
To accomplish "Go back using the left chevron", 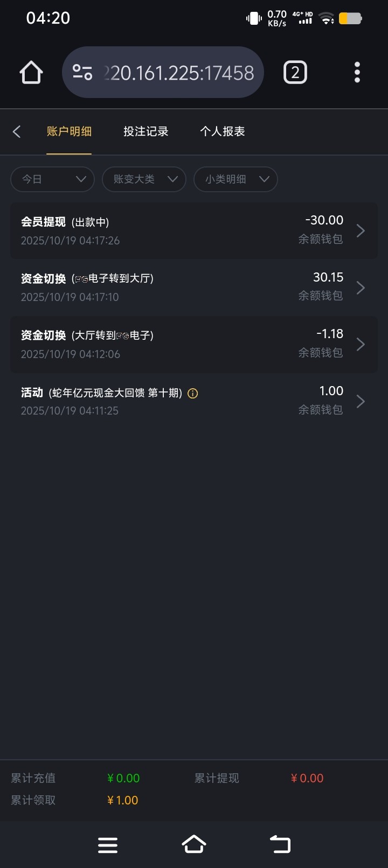I will coord(17,131).
